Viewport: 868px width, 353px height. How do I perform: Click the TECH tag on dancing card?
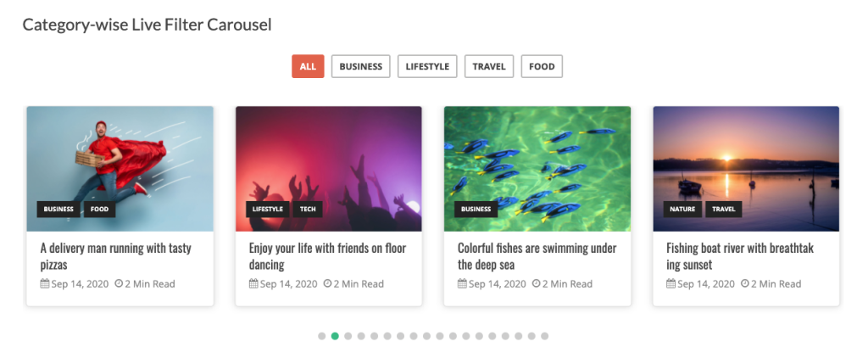point(306,209)
